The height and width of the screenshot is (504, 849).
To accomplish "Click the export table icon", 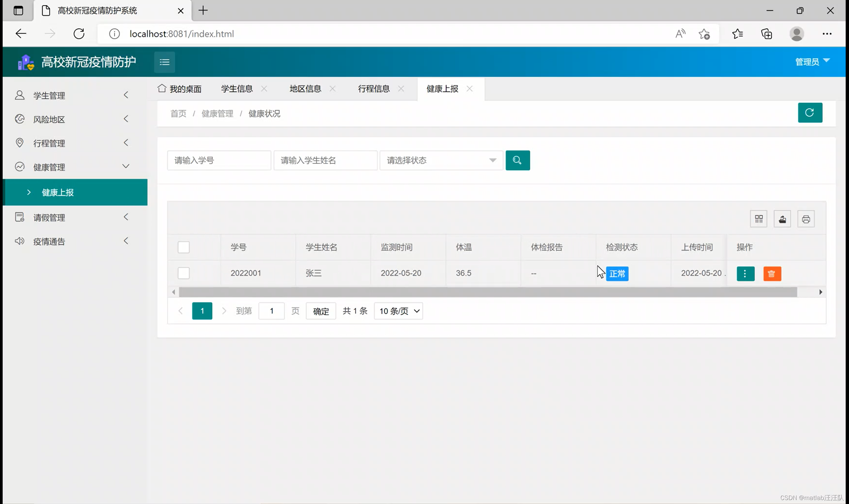I will coord(782,219).
